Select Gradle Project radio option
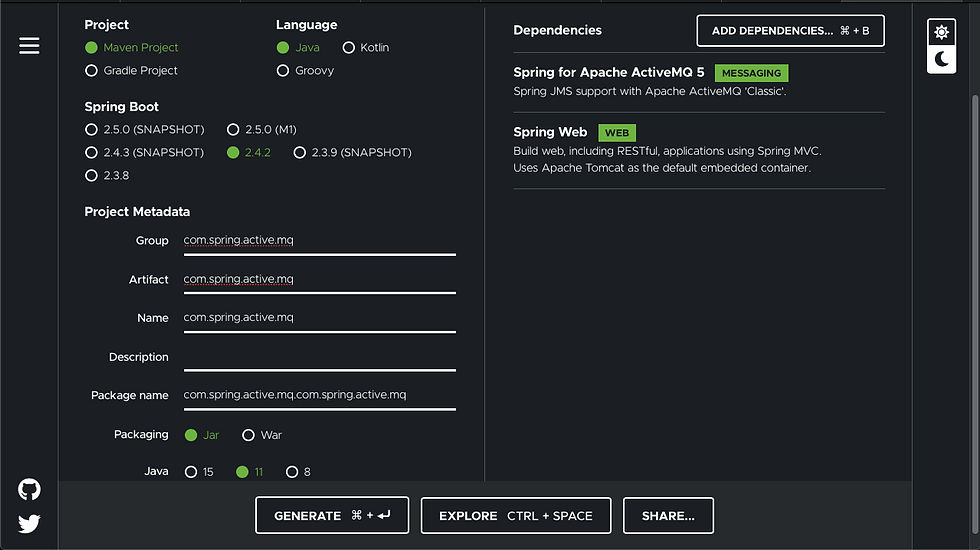The height and width of the screenshot is (550, 980). [x=131, y=71]
